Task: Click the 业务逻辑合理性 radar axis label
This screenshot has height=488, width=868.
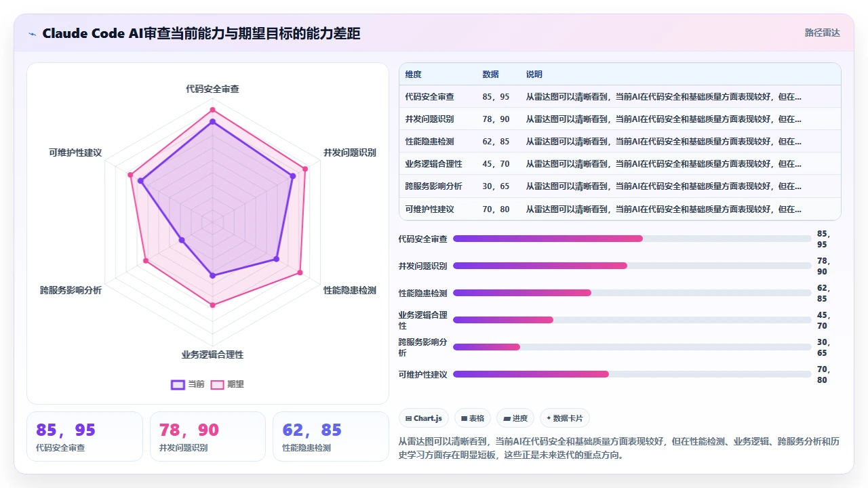Action: click(x=212, y=354)
